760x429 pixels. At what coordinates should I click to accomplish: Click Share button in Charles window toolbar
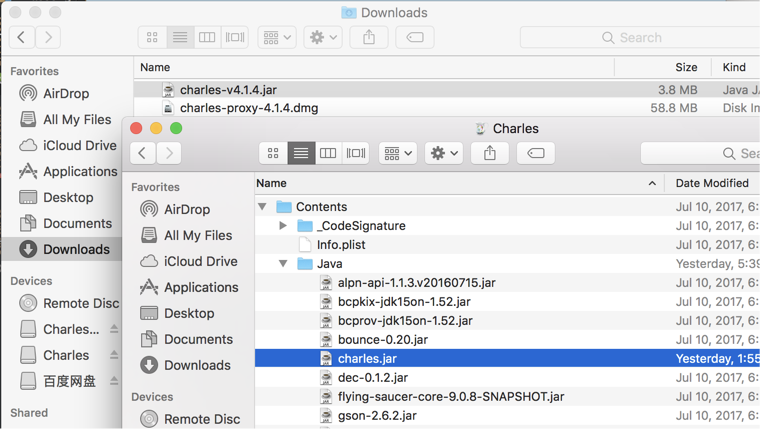pos(490,153)
